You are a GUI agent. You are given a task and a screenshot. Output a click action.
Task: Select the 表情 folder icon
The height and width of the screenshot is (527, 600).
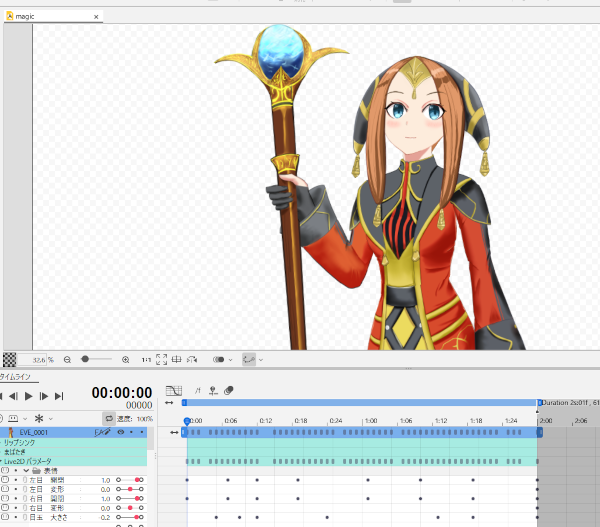pyautogui.click(x=37, y=471)
